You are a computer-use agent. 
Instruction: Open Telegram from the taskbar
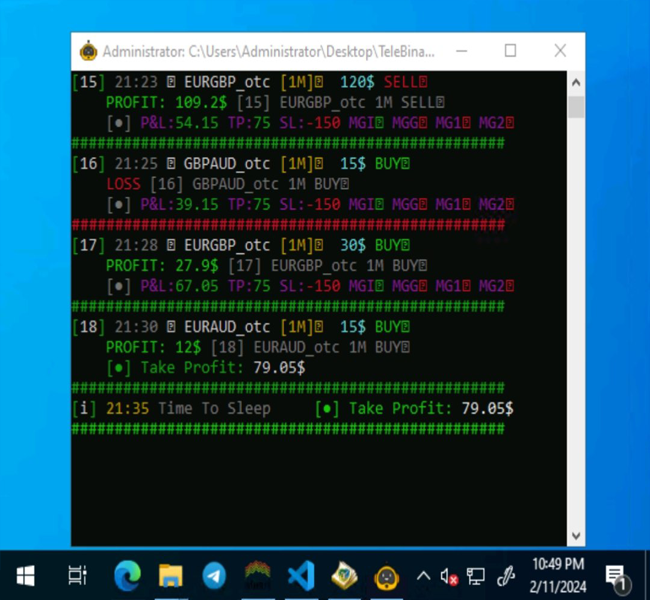tap(214, 575)
